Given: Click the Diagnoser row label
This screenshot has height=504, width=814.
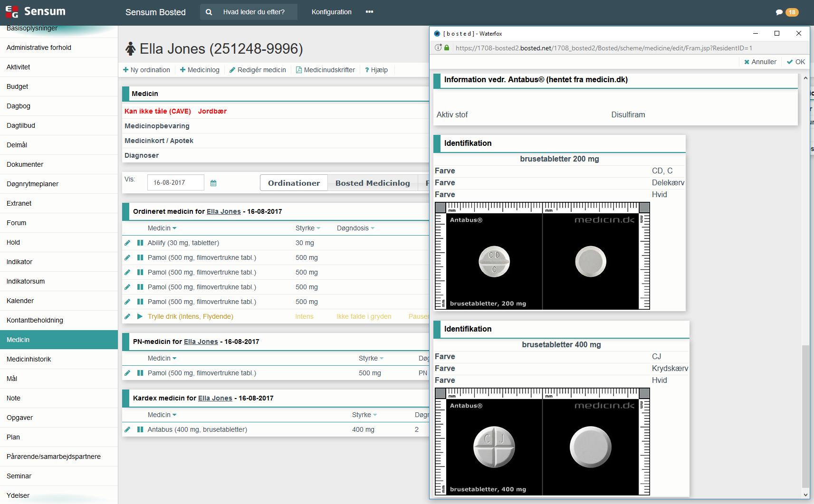Looking at the screenshot, I should click(142, 155).
